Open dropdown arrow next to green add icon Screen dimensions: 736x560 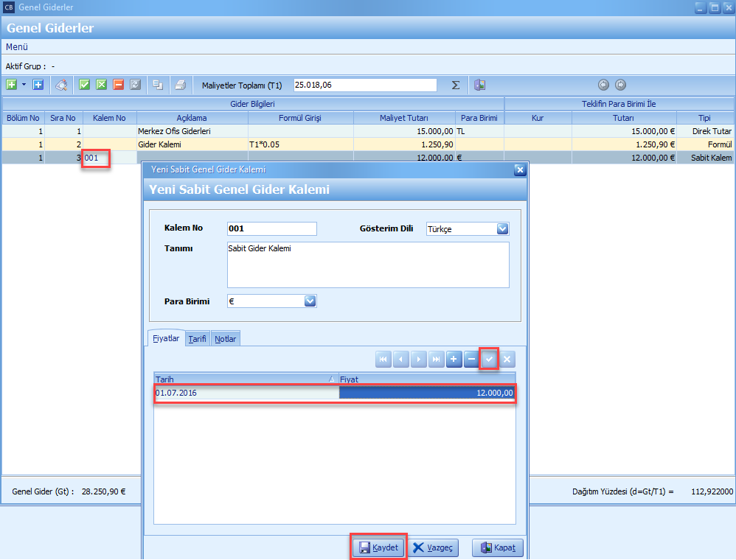24,85
